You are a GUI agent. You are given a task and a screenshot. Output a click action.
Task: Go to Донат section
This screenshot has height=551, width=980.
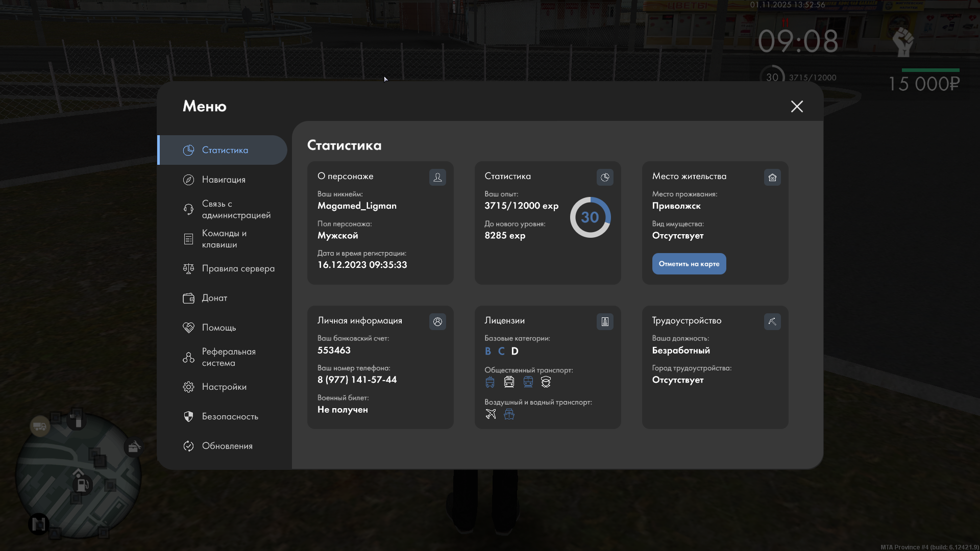pos(214,298)
